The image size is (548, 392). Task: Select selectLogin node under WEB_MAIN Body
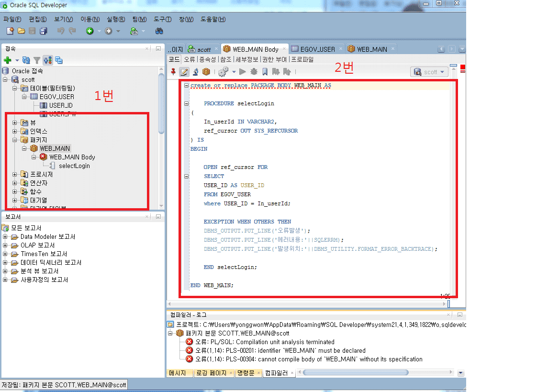tap(74, 166)
